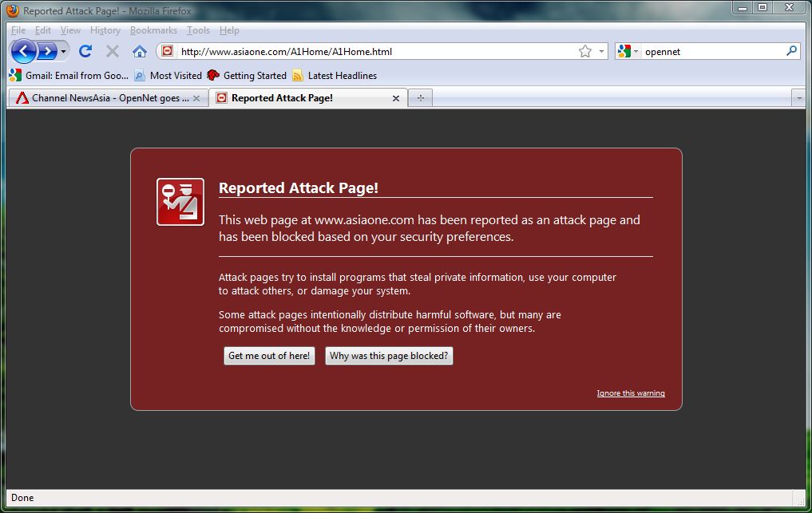Close the Reported Attack Page tab

(x=395, y=98)
